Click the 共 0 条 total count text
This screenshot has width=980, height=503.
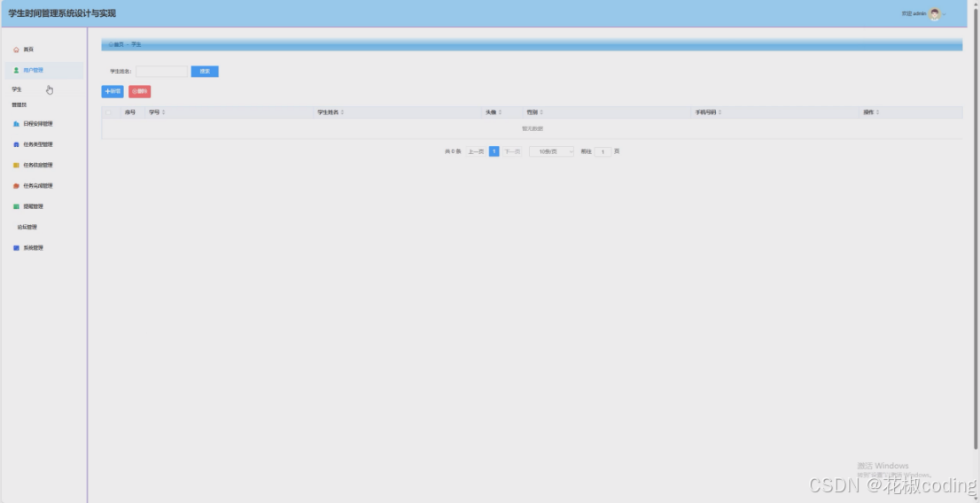[453, 151]
